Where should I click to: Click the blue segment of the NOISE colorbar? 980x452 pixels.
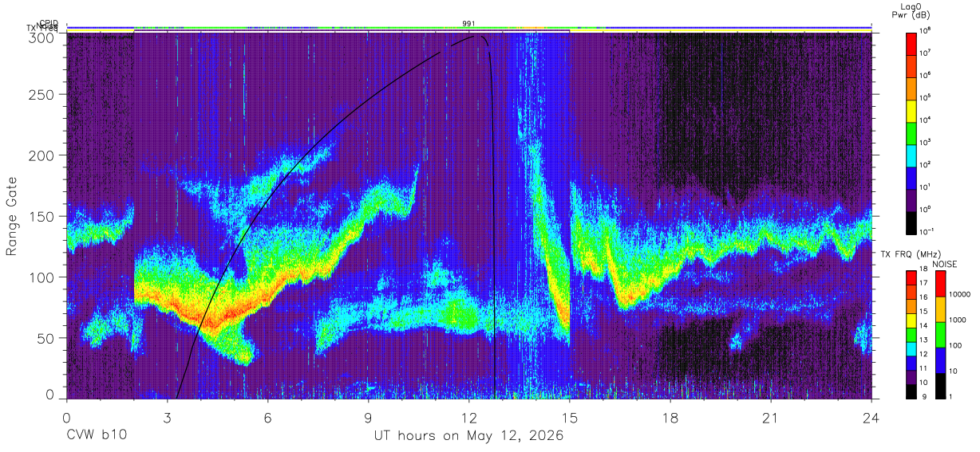(940, 360)
